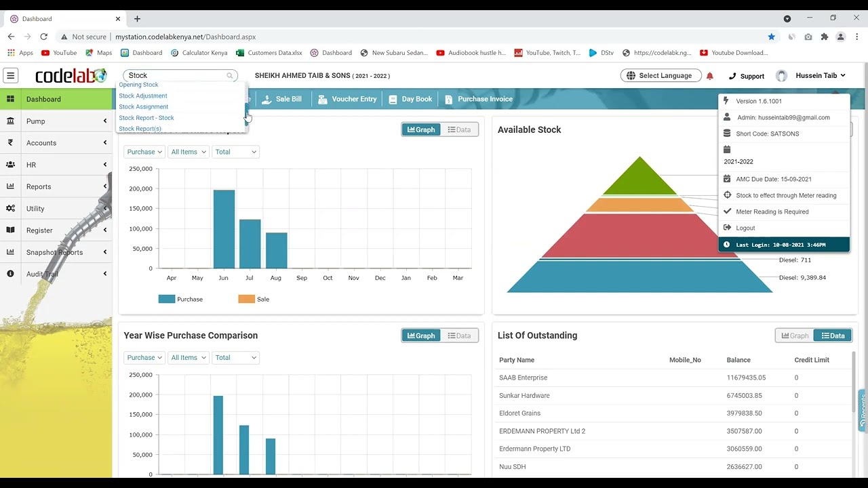Click the browser address bar URL
The image size is (868, 488).
coord(185,37)
